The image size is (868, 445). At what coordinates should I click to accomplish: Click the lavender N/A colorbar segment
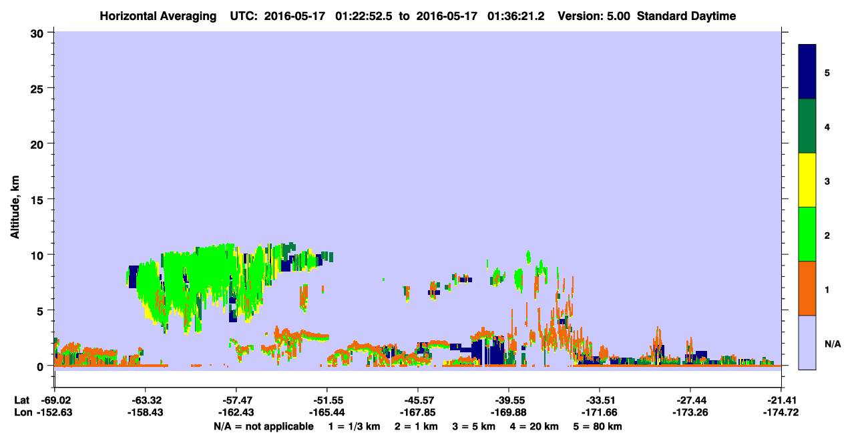click(x=807, y=342)
